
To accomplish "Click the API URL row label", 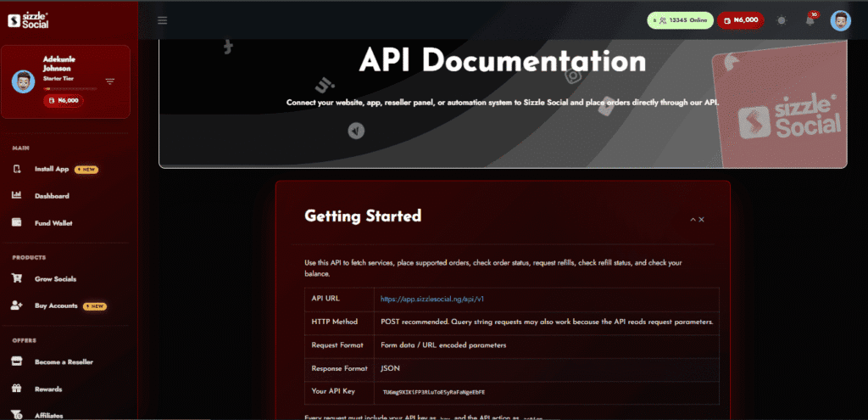I will (325, 298).
